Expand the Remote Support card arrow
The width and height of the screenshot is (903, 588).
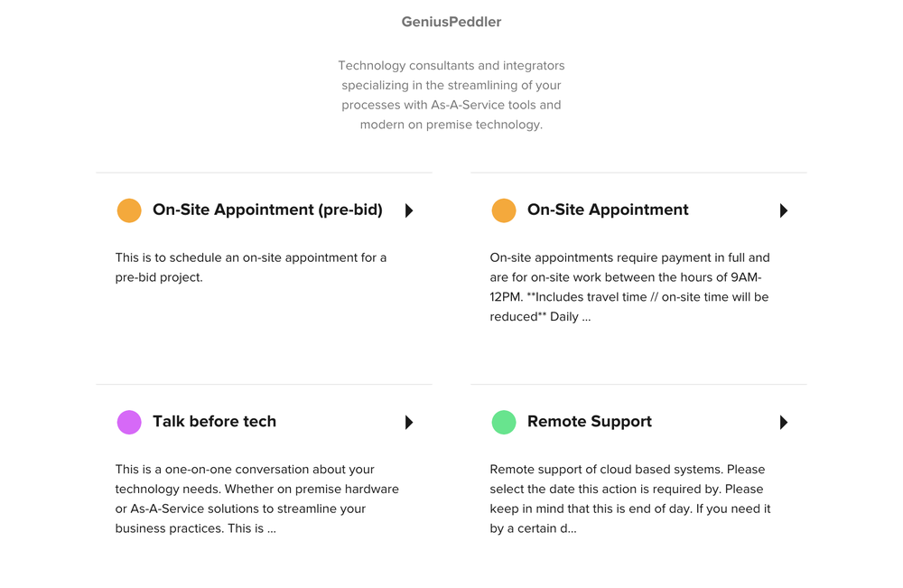pos(784,422)
